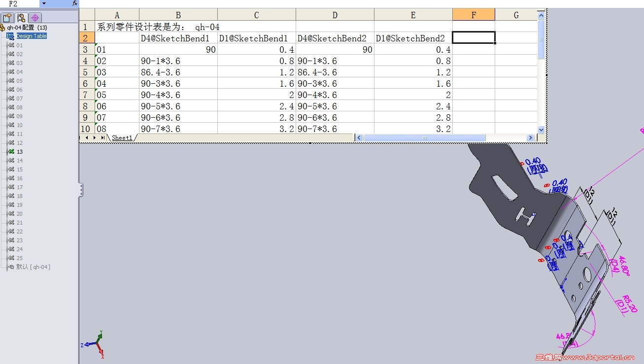Image resolution: width=644 pixels, height=364 pixels.
Task: Click the icon beside configuration 01
Action: [x=11, y=45]
